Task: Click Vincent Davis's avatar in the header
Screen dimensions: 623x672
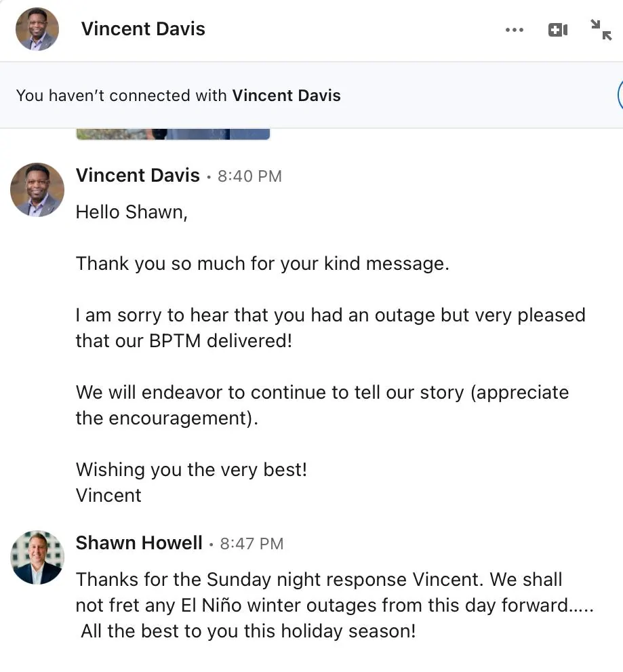Action: pyautogui.click(x=37, y=29)
